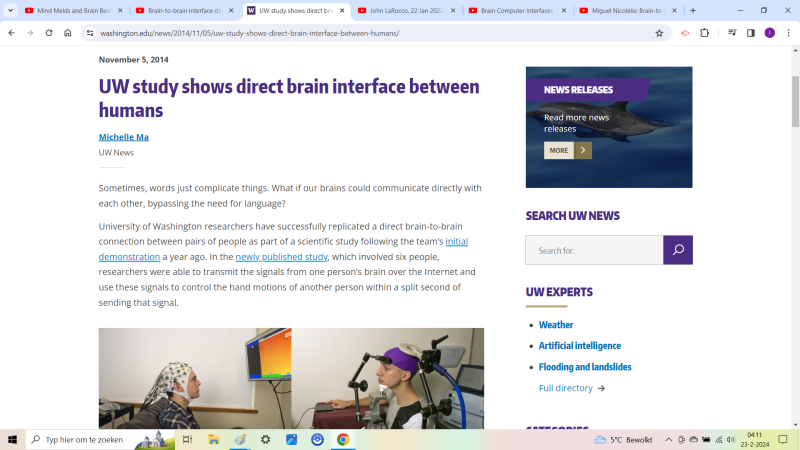Open the taskbar clock and date

(x=755, y=439)
